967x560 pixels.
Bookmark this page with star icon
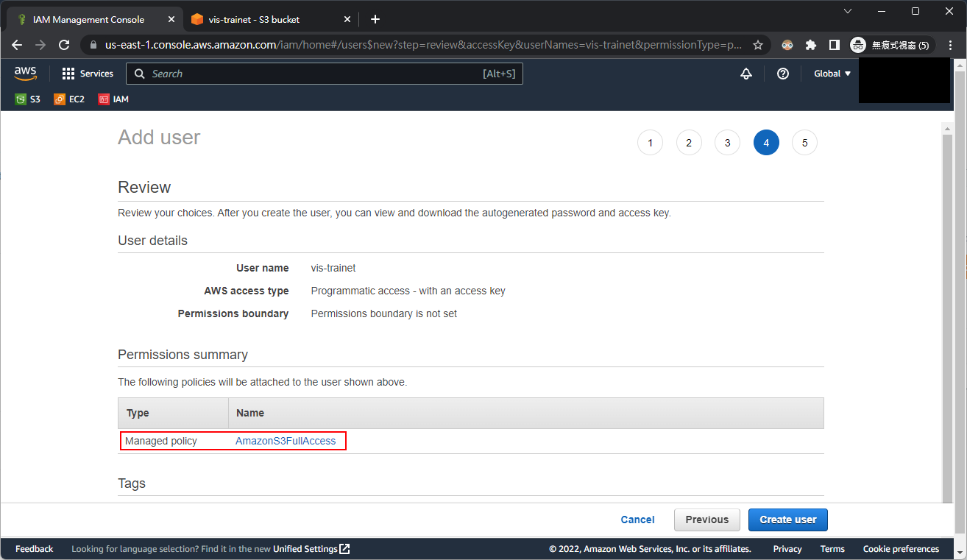point(758,45)
